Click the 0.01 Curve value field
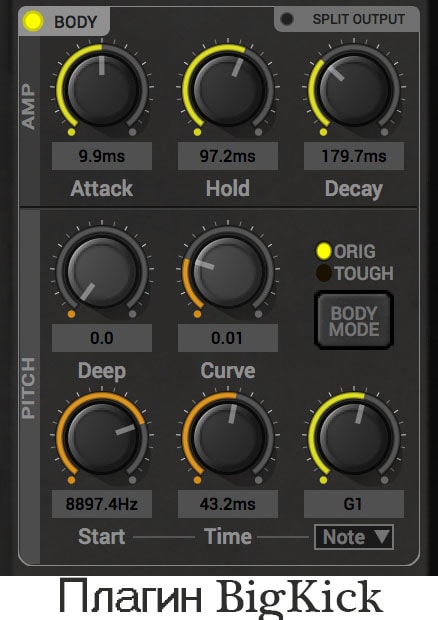This screenshot has width=438, height=620. [228, 338]
